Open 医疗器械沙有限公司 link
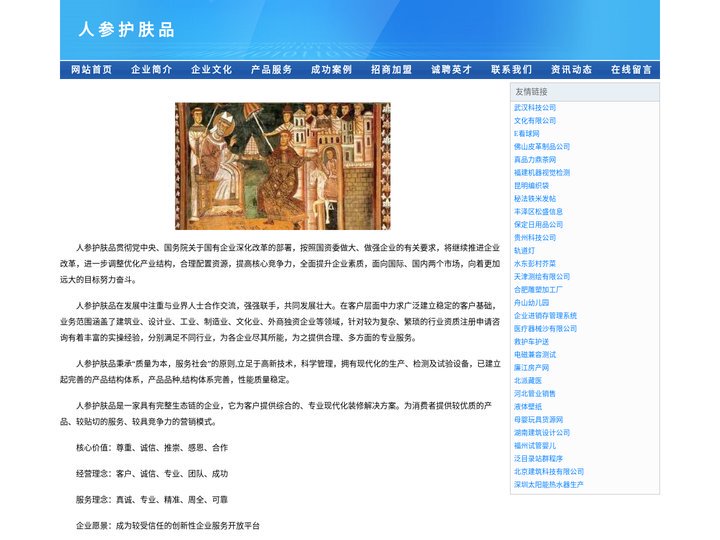Image resolution: width=720 pixels, height=540 pixels. tap(546, 328)
